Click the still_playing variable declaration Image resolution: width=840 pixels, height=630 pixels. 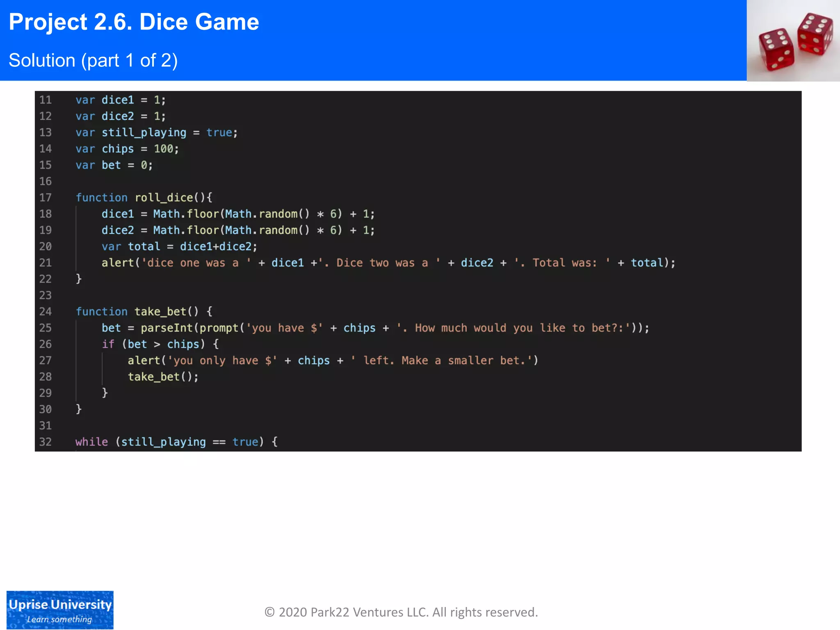click(x=144, y=132)
